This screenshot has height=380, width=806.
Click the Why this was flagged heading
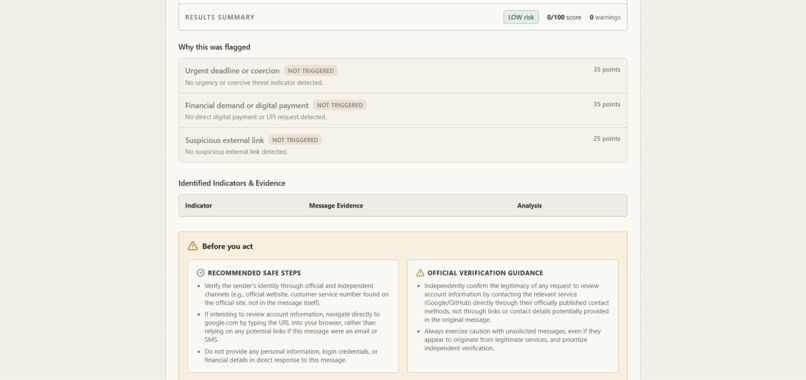[x=214, y=47]
